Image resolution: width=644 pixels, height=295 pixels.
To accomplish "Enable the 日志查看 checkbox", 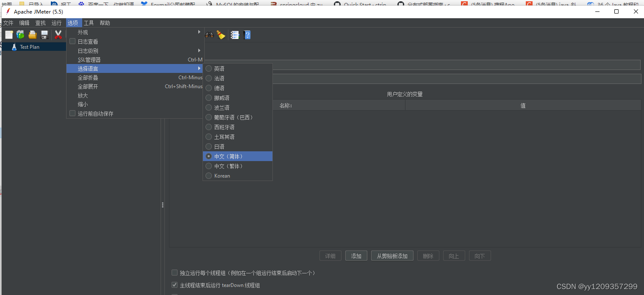I will click(x=72, y=41).
